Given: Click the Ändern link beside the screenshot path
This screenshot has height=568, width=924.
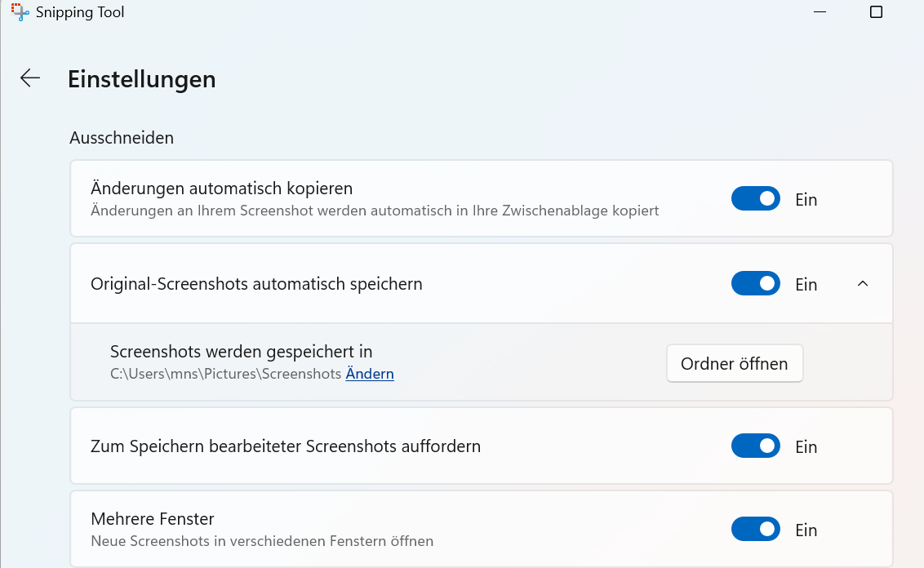Looking at the screenshot, I should click(x=370, y=375).
